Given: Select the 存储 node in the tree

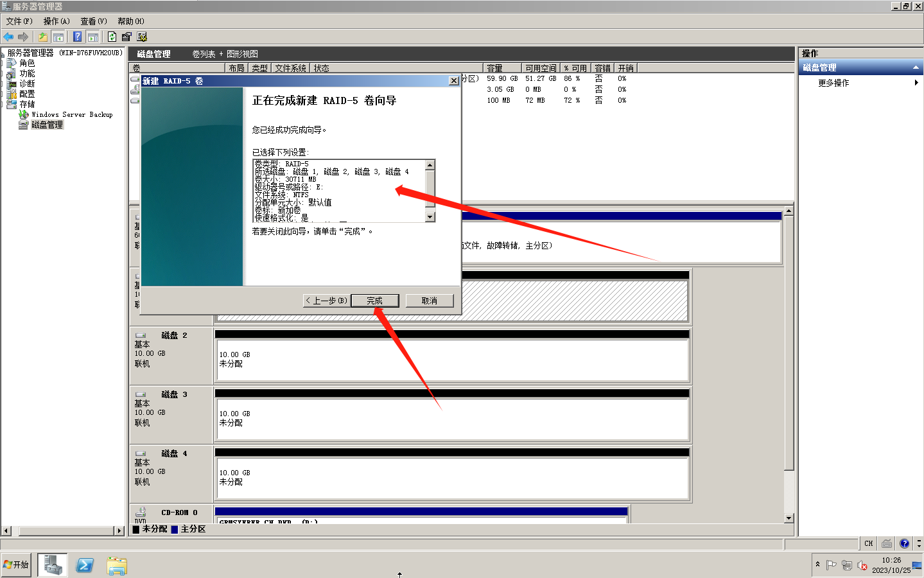Looking at the screenshot, I should coord(27,104).
